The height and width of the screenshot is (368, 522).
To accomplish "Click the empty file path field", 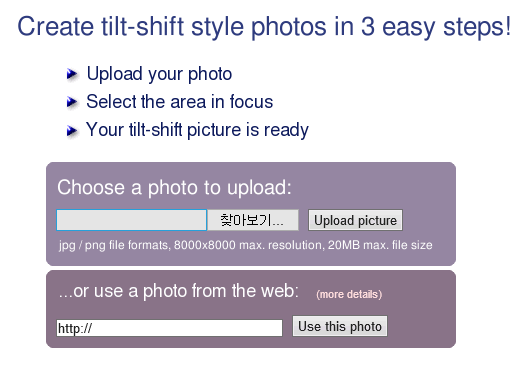I will pos(132,220).
